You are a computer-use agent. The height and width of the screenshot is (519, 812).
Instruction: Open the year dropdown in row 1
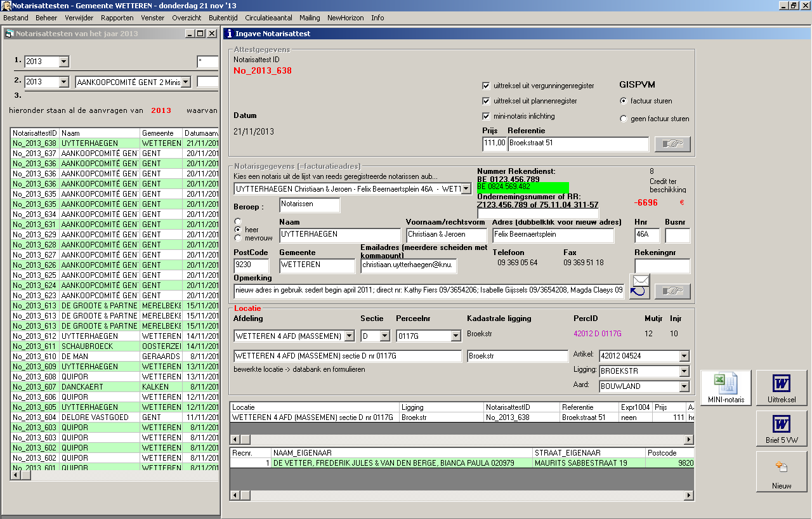tap(63, 62)
